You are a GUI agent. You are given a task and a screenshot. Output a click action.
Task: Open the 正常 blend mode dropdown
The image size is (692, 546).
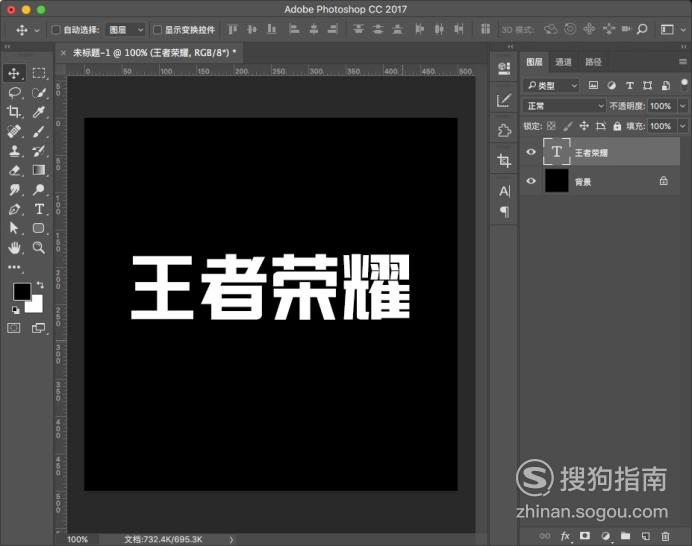pyautogui.click(x=564, y=106)
